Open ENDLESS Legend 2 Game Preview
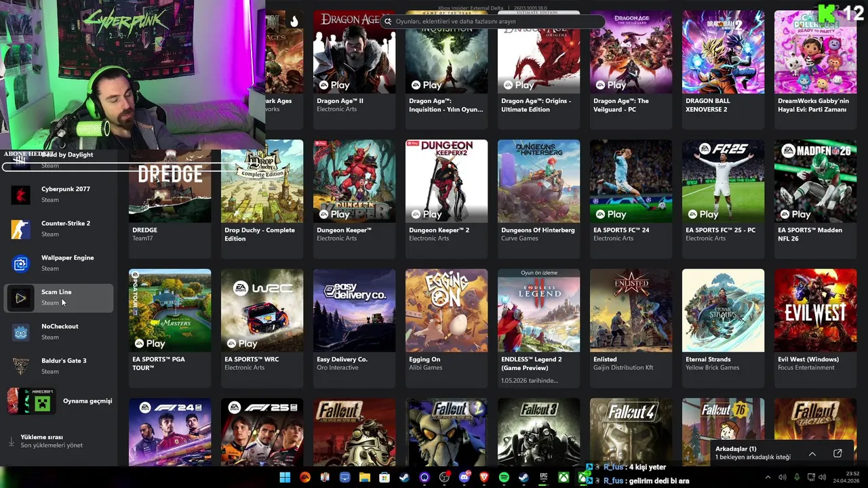The image size is (868, 488). tap(538, 327)
